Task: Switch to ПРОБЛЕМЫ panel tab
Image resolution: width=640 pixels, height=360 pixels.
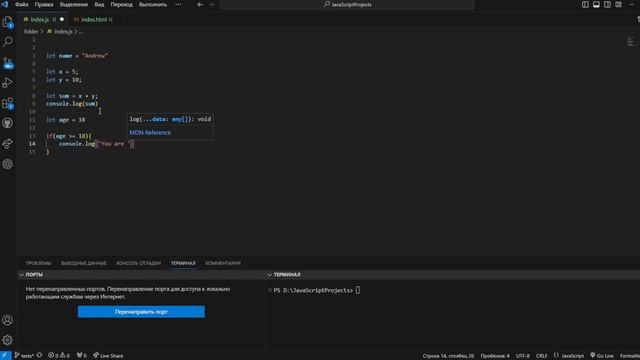Action: click(38, 263)
